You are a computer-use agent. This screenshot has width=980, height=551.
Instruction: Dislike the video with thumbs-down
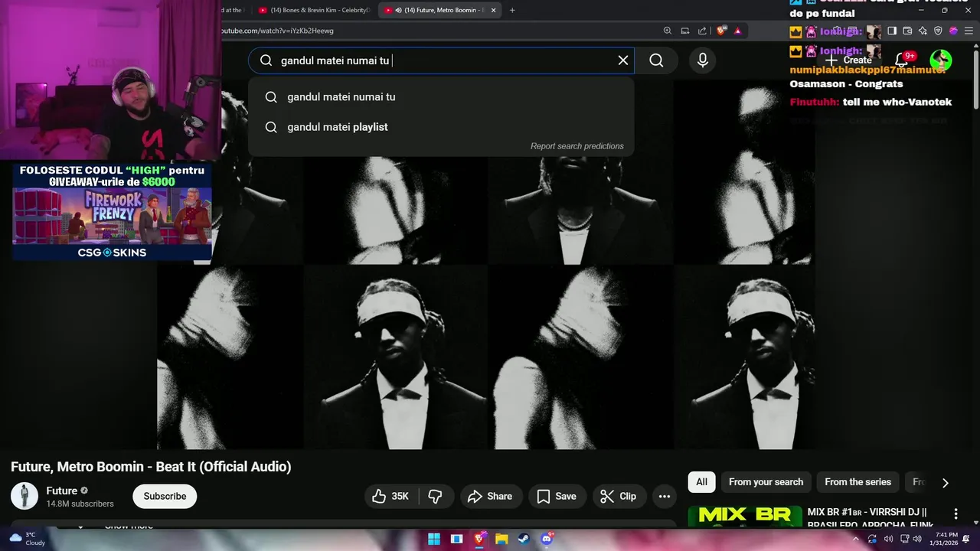pyautogui.click(x=436, y=497)
